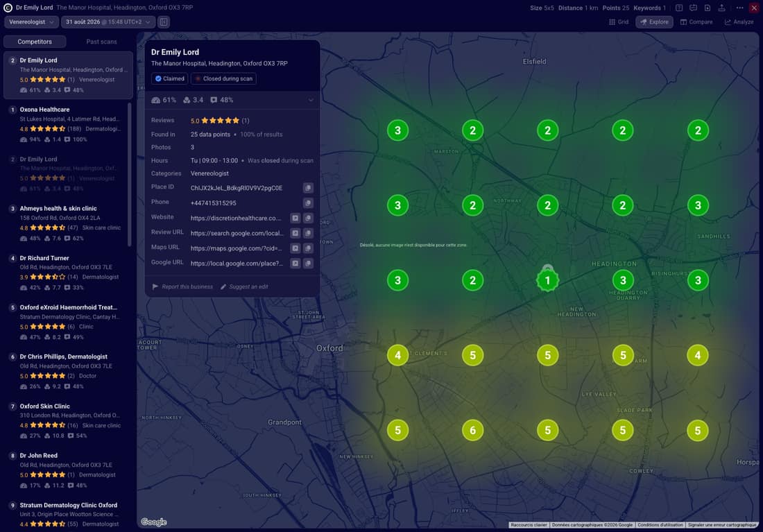Click the share/upload icon in header
The image size is (763, 532).
click(721, 8)
